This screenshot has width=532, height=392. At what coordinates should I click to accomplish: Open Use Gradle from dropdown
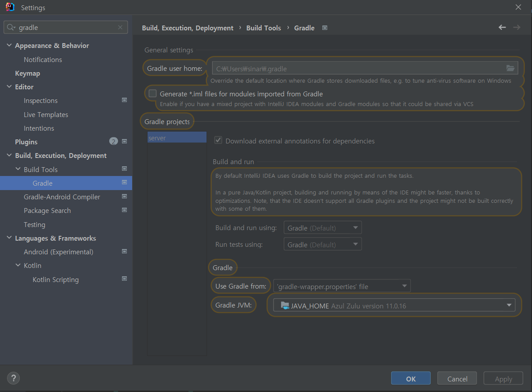[x=342, y=286]
